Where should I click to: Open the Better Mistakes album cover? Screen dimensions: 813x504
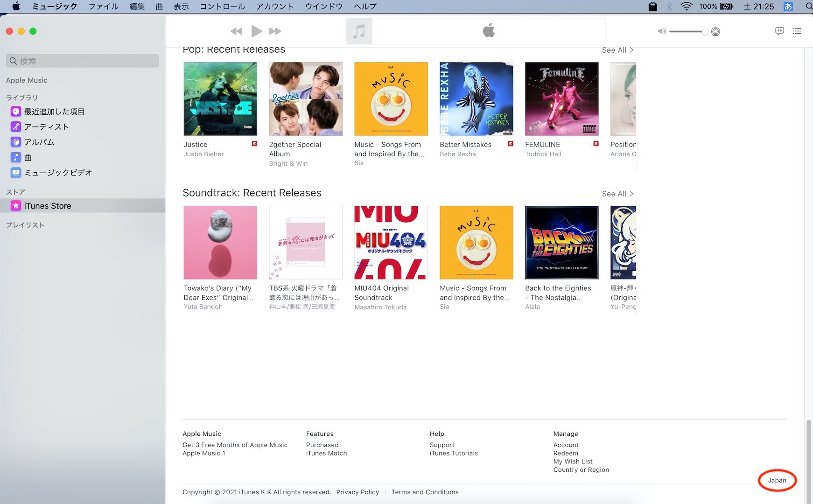[x=477, y=99]
